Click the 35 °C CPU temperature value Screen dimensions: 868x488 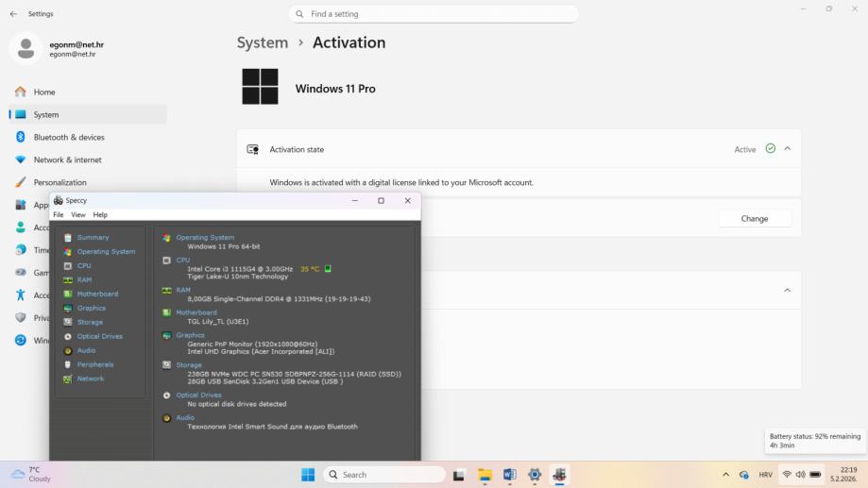310,269
